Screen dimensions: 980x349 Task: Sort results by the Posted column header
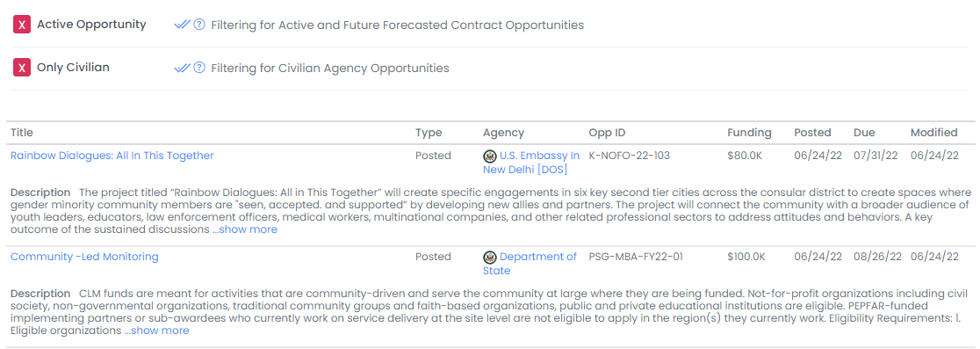(812, 133)
